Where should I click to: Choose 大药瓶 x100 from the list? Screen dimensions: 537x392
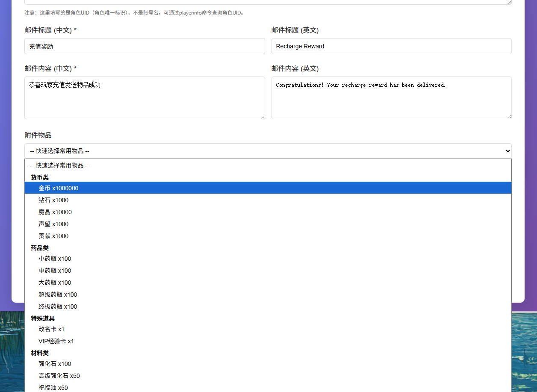[55, 283]
